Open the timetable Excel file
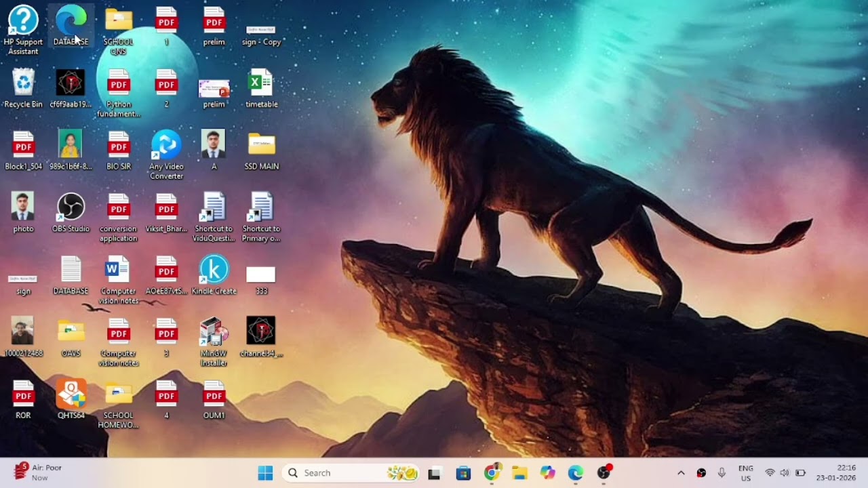The image size is (868, 488). pyautogui.click(x=261, y=88)
